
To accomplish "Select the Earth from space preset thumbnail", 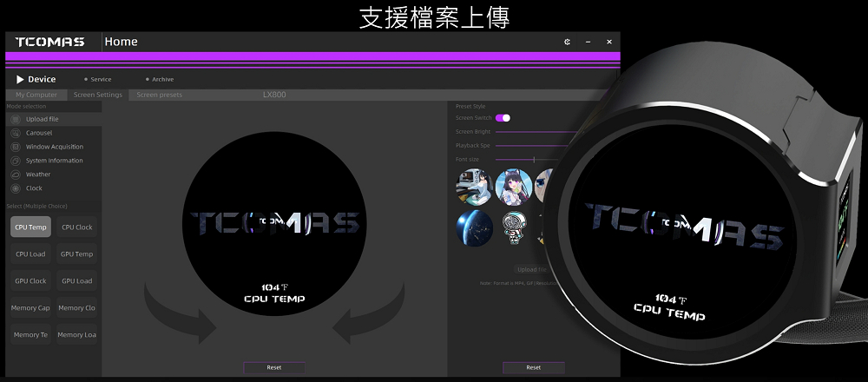I will click(475, 227).
